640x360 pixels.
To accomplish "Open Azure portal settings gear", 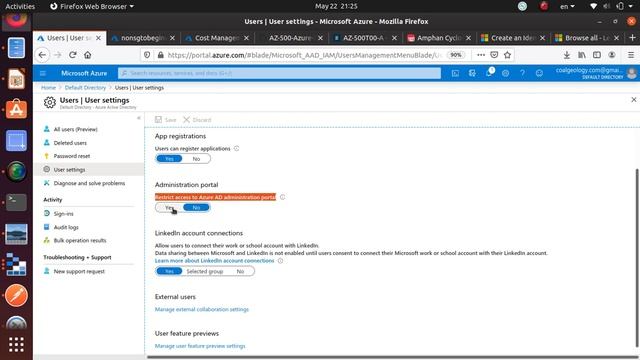I will [x=505, y=73].
